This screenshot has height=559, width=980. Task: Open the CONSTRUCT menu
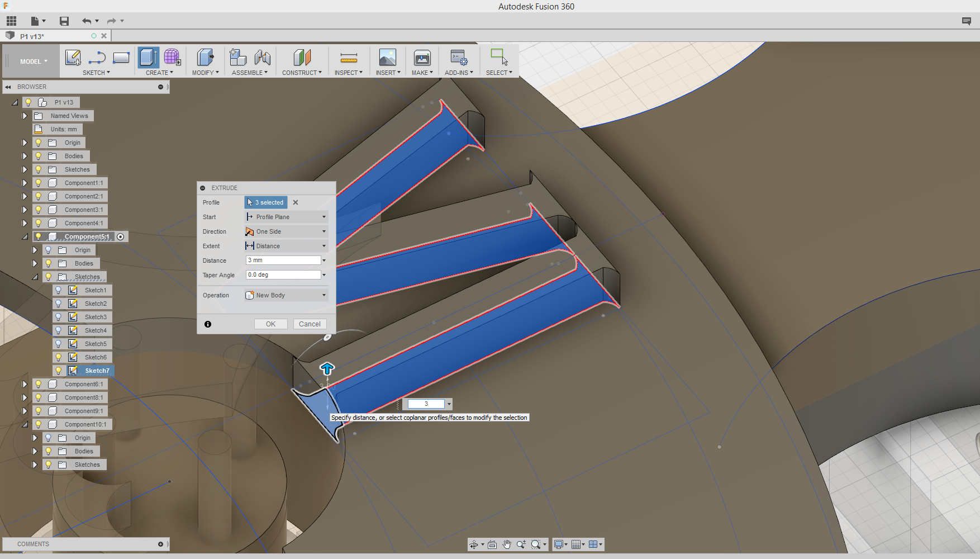click(x=302, y=73)
